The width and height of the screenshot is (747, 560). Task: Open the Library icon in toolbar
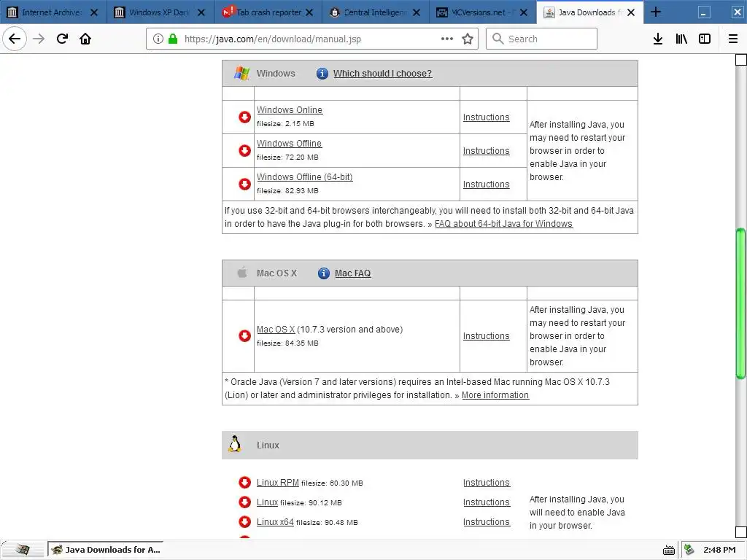tap(681, 39)
